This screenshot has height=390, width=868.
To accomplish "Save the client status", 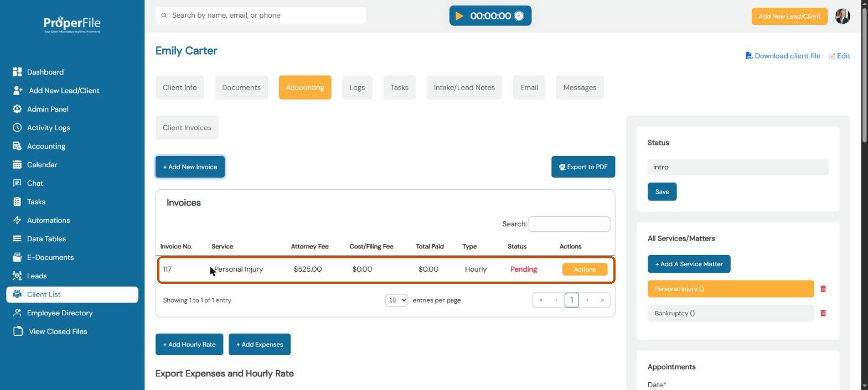I will click(x=662, y=192).
